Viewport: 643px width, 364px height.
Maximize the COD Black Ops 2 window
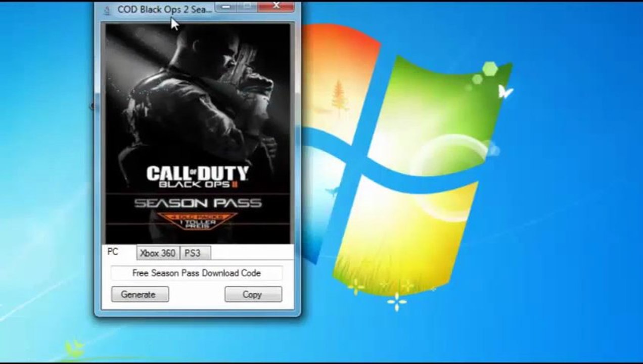[x=247, y=6]
